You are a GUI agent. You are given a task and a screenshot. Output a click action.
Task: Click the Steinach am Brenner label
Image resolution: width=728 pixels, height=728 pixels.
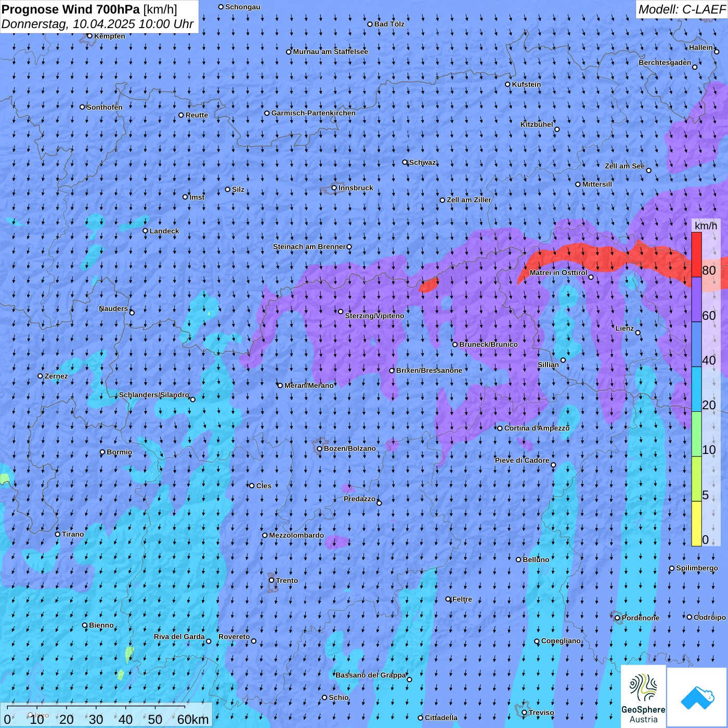309,246
